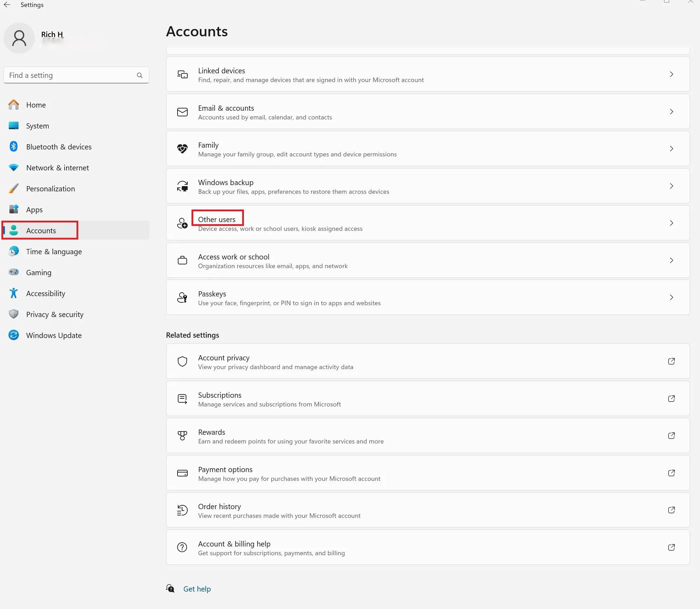Screen dimensions: 700x609
Task: Click the Bluetooth icon in sidebar
Action: click(14, 147)
